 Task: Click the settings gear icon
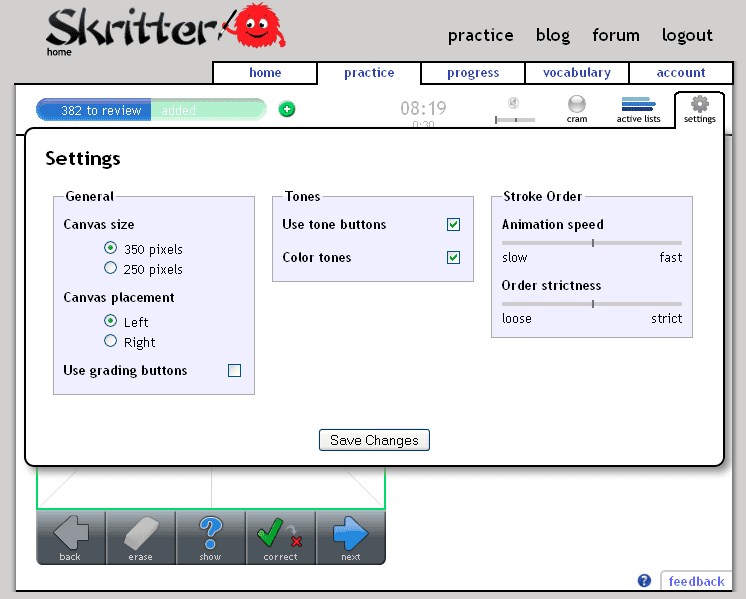point(699,103)
